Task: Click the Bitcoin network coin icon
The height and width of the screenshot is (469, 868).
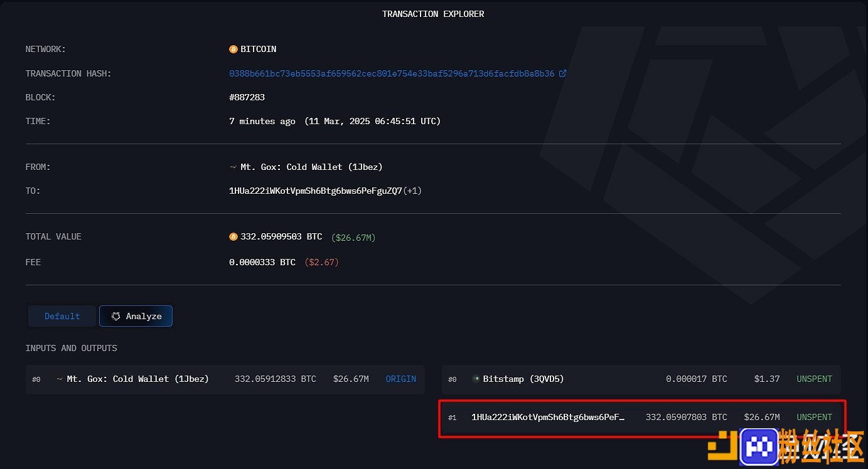Action: pos(233,49)
